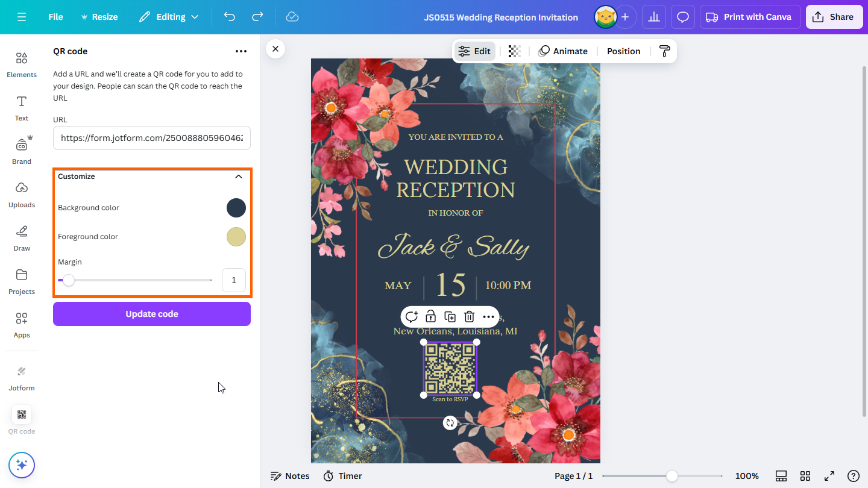Click the Margin slider handle
This screenshot has height=488, width=868.
click(69, 280)
